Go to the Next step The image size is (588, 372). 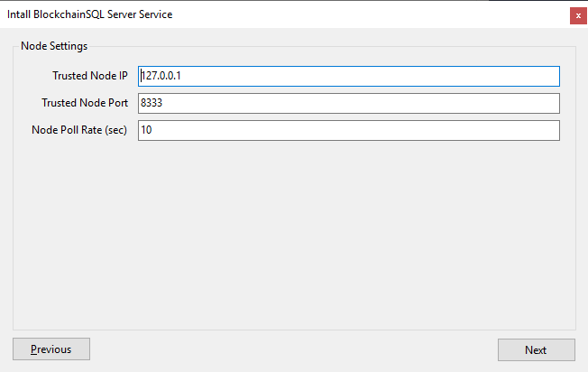coord(537,349)
